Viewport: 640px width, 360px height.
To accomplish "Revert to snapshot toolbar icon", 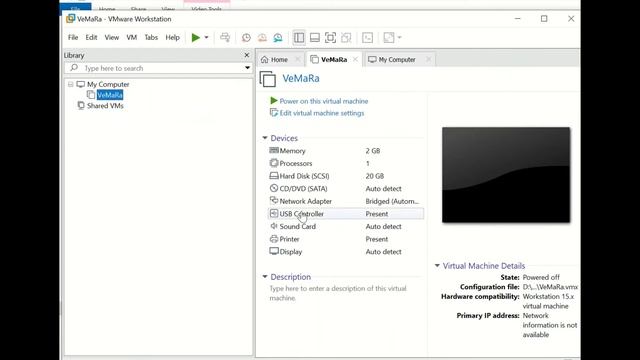I will coord(262,38).
